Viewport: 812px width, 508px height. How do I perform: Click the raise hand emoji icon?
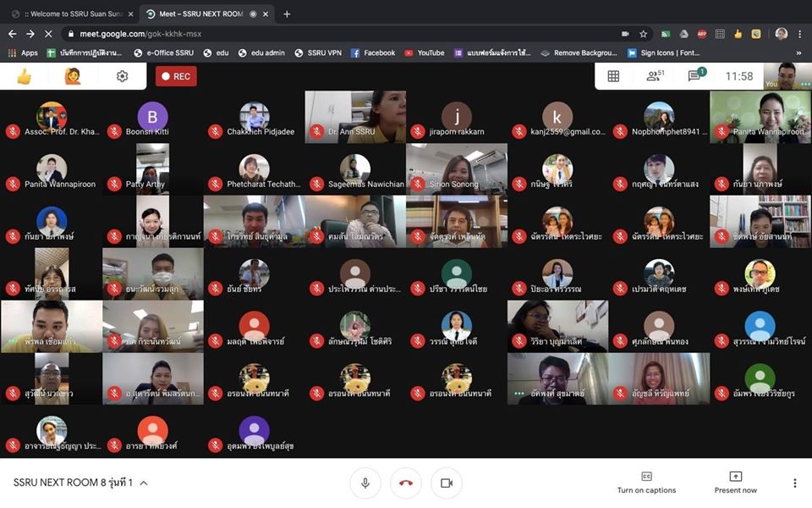[x=73, y=76]
